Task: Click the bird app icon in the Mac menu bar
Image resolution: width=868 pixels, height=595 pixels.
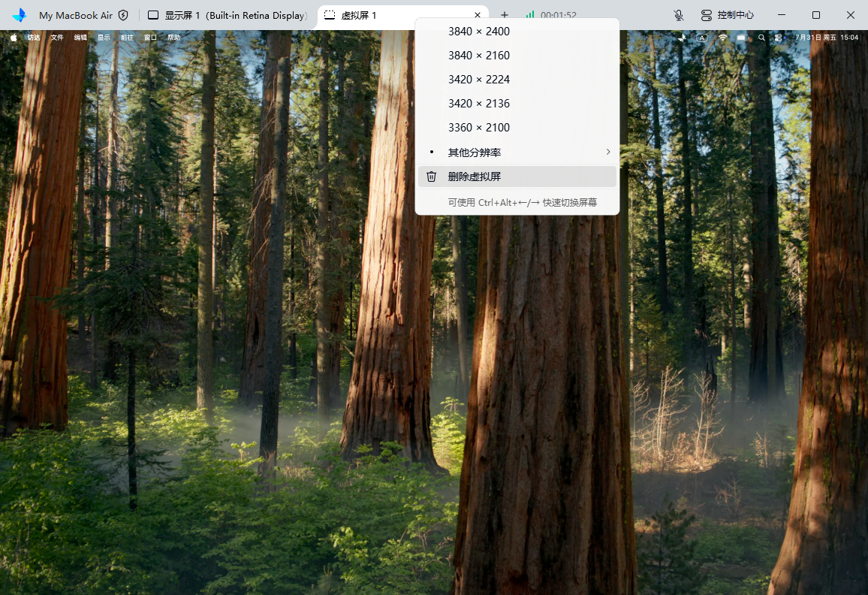Action: (x=682, y=38)
